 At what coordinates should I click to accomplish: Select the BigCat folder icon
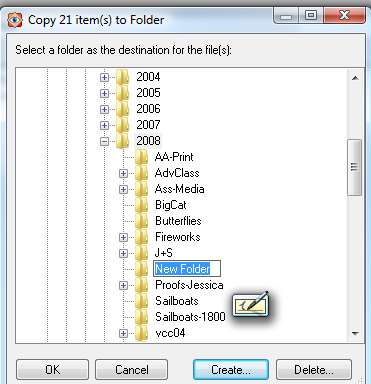click(x=142, y=205)
